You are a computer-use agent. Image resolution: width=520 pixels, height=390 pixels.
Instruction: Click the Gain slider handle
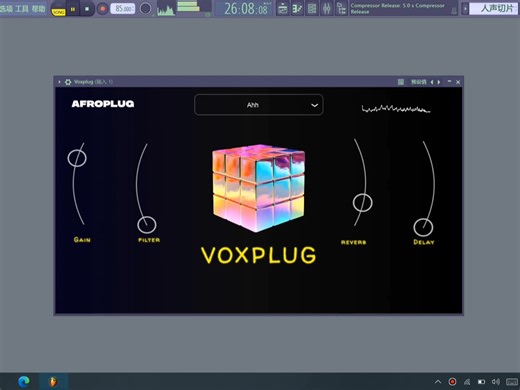click(77, 158)
